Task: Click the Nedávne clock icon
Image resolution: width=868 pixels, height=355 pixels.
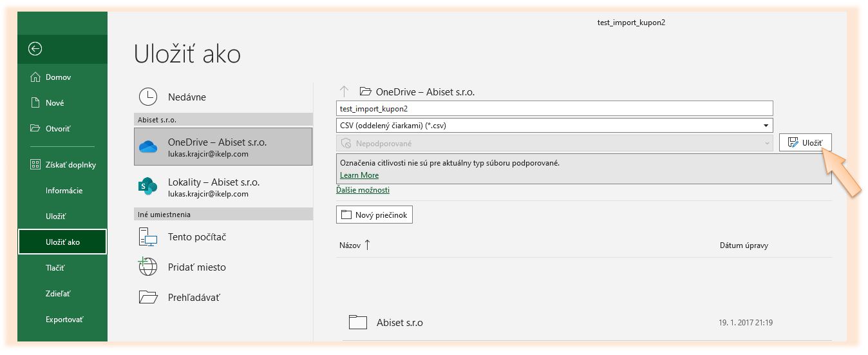Action: click(x=148, y=97)
